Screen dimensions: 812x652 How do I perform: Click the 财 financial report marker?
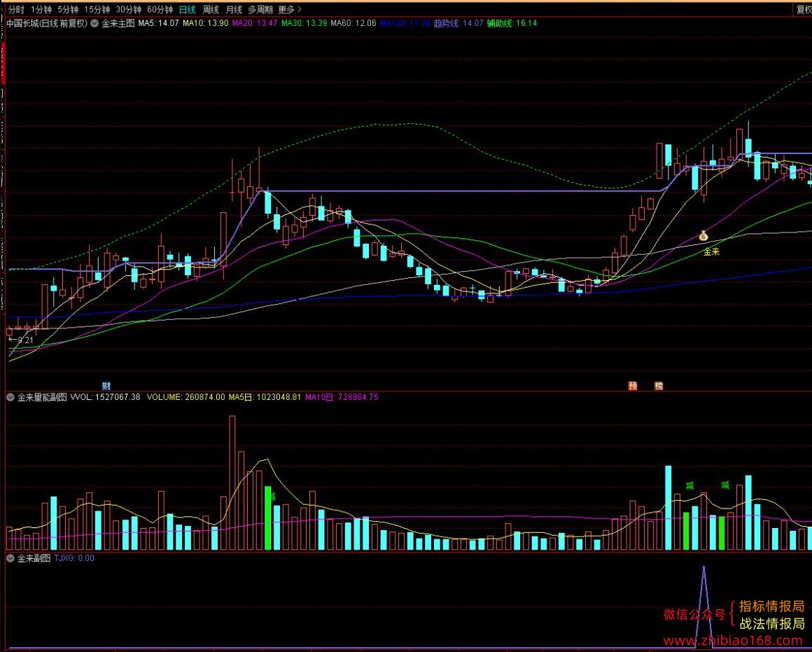click(106, 386)
